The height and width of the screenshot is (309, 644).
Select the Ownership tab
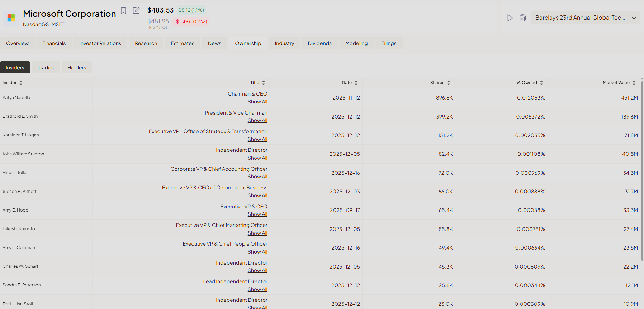[248, 43]
